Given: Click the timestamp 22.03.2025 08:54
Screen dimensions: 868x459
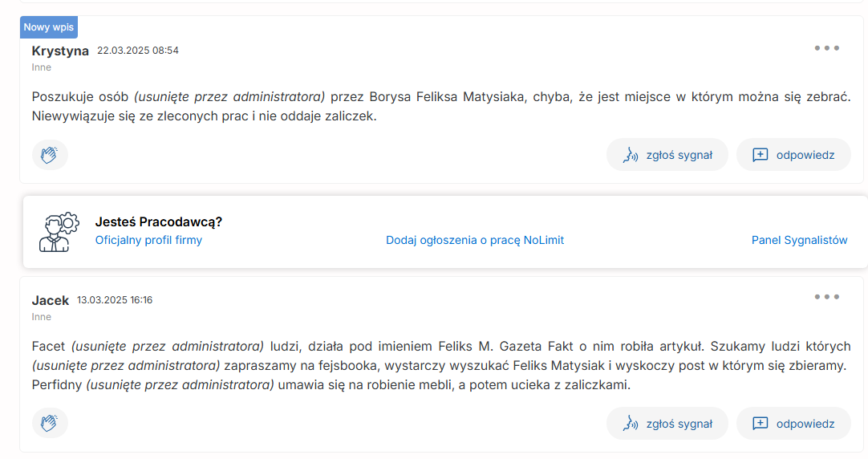Looking at the screenshot, I should (x=138, y=51).
